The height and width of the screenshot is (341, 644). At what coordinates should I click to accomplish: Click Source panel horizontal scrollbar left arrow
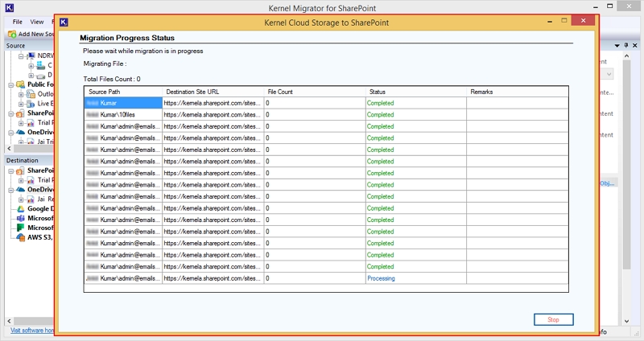[x=9, y=149]
